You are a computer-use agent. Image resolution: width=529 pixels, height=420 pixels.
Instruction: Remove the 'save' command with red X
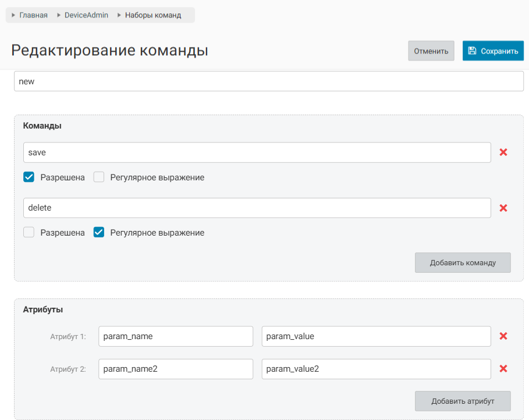(x=503, y=152)
